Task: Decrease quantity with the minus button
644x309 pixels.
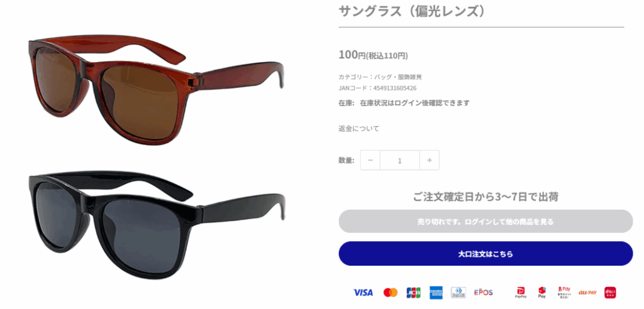Action: click(370, 160)
